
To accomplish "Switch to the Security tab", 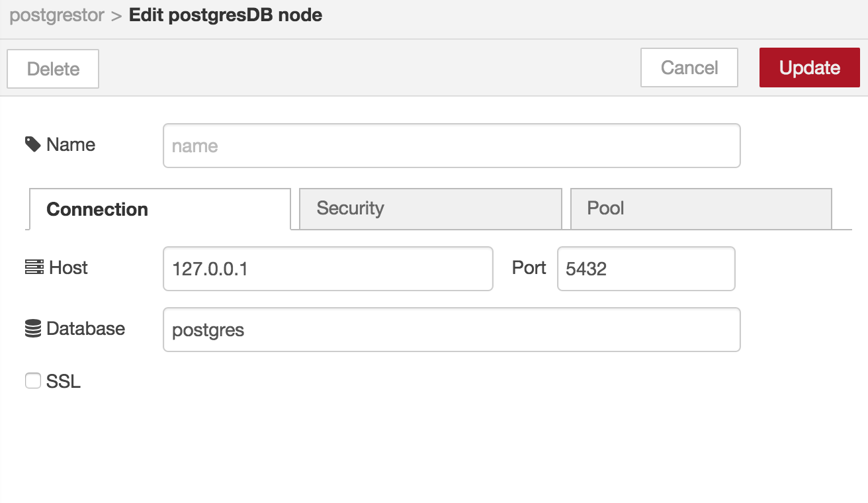I will click(430, 209).
